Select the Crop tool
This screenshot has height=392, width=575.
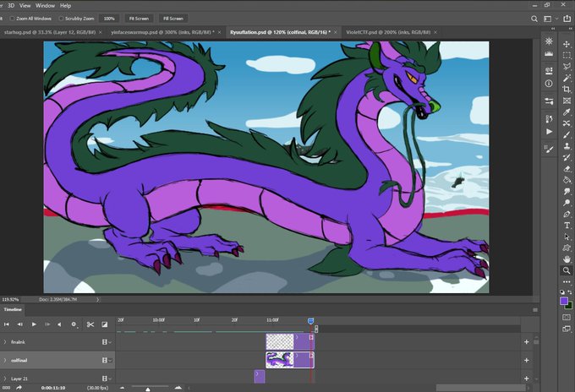coord(567,90)
